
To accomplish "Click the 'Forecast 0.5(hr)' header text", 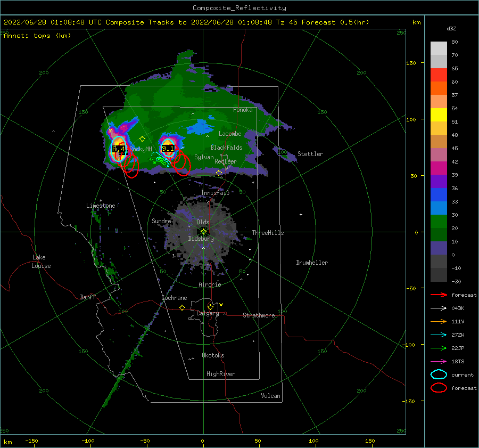I will [x=335, y=22].
